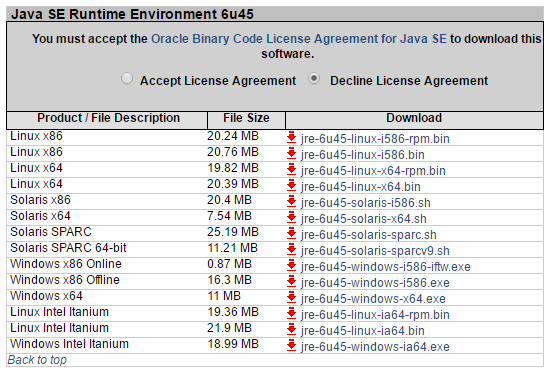Download jre-6u45-solaris-sparcv9.sh file link
The height and width of the screenshot is (373, 548).
click(x=375, y=251)
